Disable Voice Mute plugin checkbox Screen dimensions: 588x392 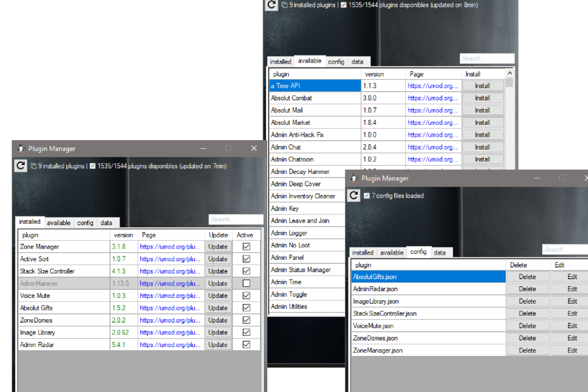[246, 296]
